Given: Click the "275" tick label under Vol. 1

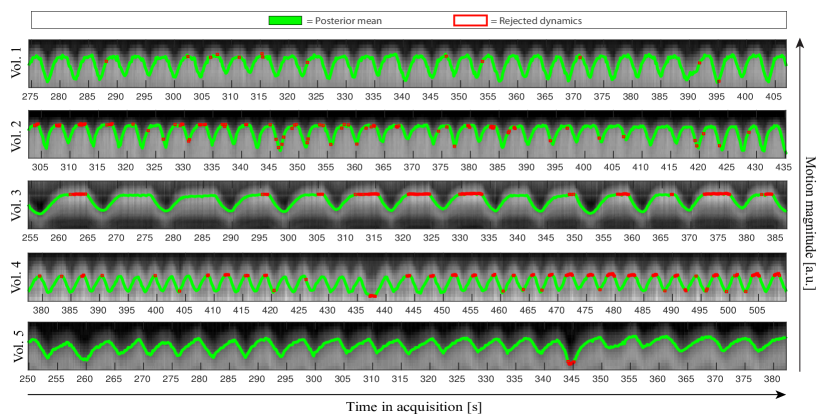Looking at the screenshot, I should tap(30, 96).
